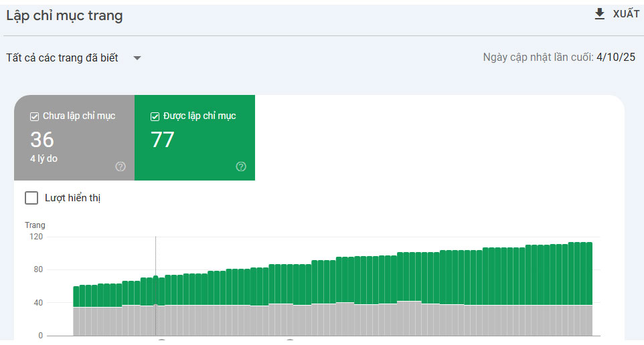Expand the page filter dropdown arrow
Image resolution: width=644 pixels, height=345 pixels.
pyautogui.click(x=137, y=58)
